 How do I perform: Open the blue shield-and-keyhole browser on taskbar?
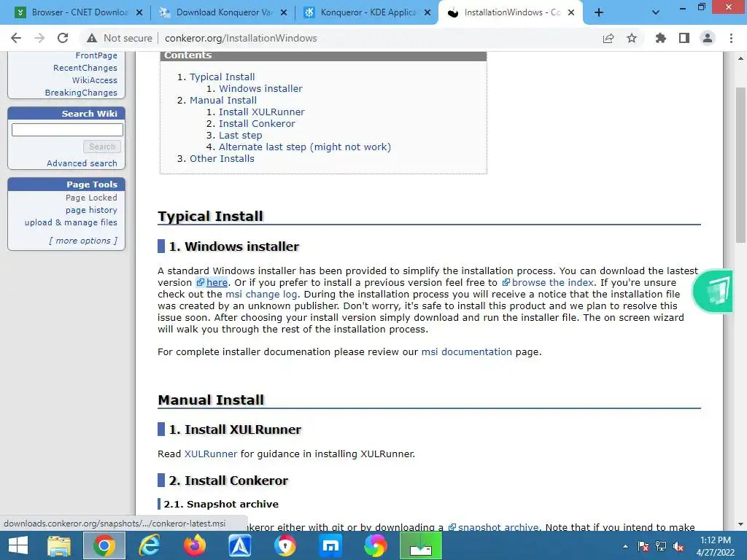285,545
